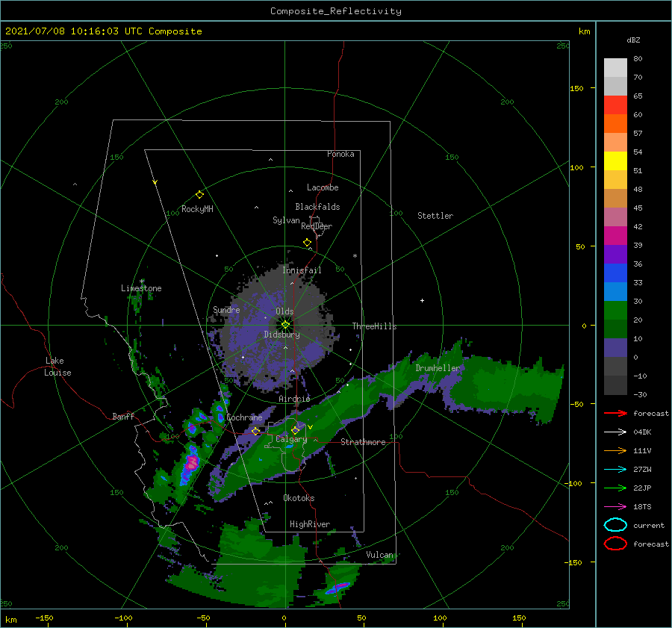Viewport: 672px width, 628px height.
Task: Click the red forecast ellipse icon
Action: [x=615, y=544]
